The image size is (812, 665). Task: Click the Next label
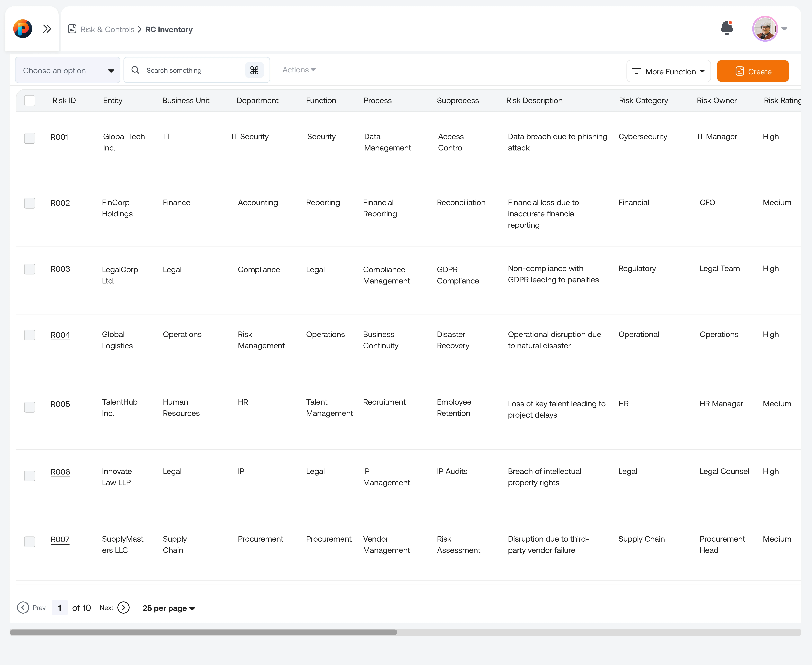point(107,608)
